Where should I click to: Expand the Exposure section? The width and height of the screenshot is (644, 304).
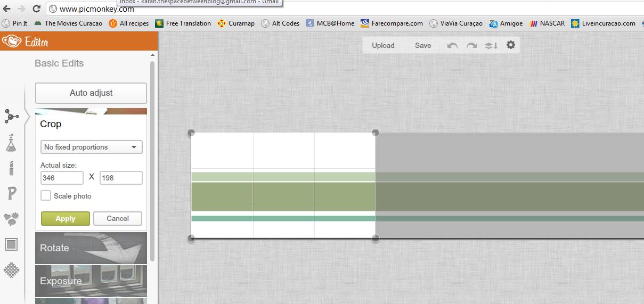coord(91,281)
